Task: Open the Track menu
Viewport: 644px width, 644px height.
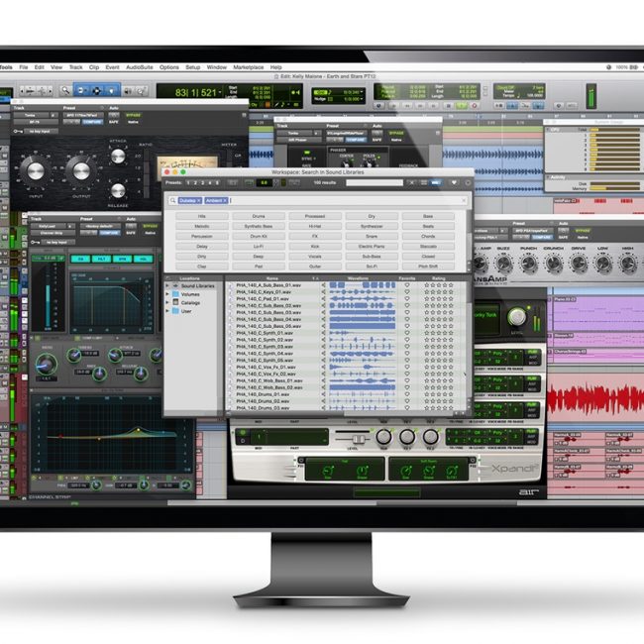Action: (75, 67)
